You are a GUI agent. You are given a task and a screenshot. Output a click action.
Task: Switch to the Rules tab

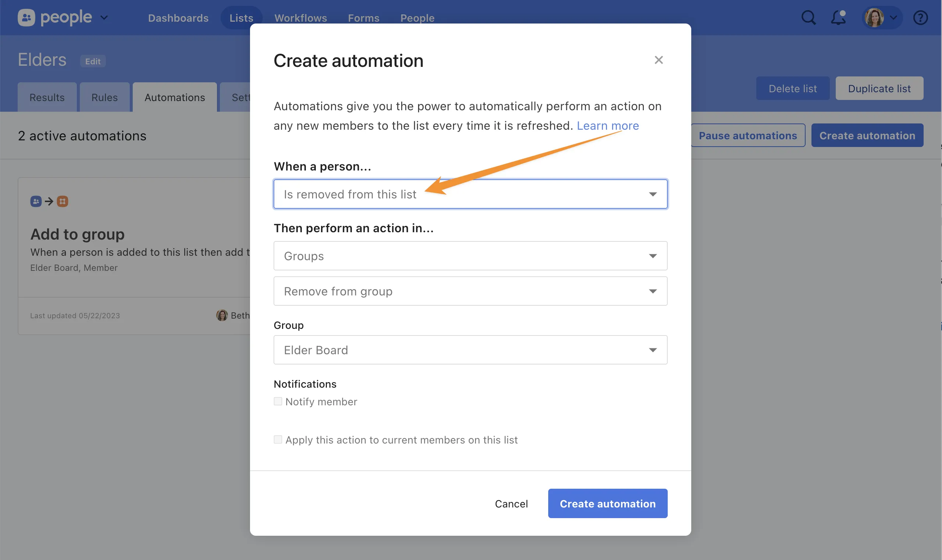click(x=104, y=97)
